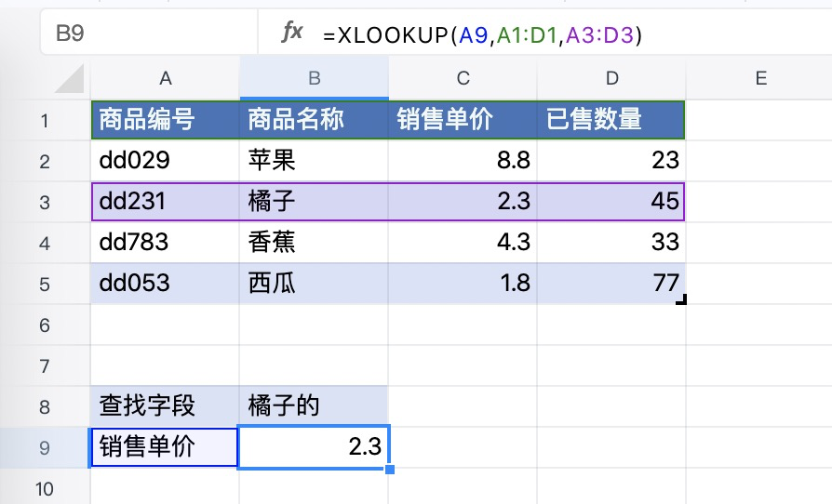The width and height of the screenshot is (832, 504).
Task: Select column E header
Action: pos(760,78)
